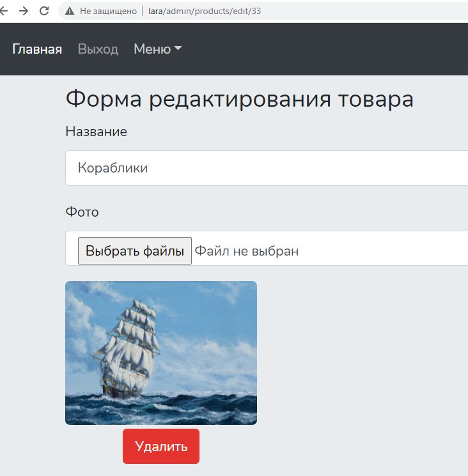Click the Не защищено security label

[x=109, y=11]
